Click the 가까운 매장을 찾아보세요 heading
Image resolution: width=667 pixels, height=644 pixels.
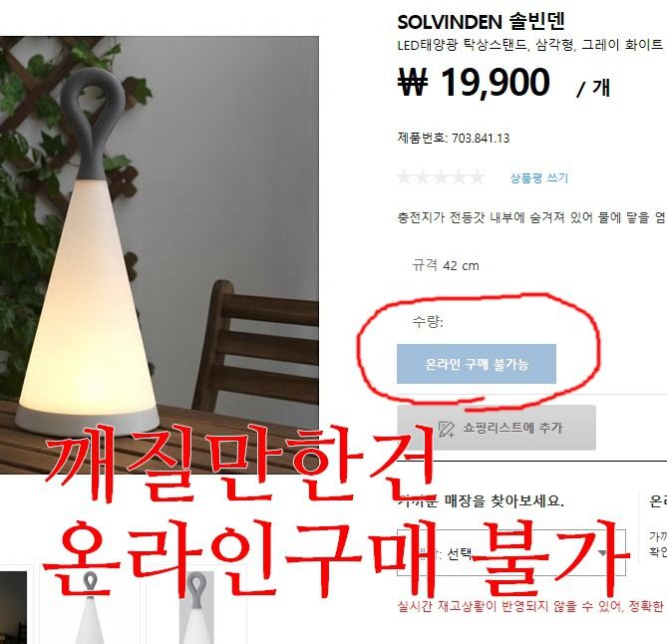481,501
